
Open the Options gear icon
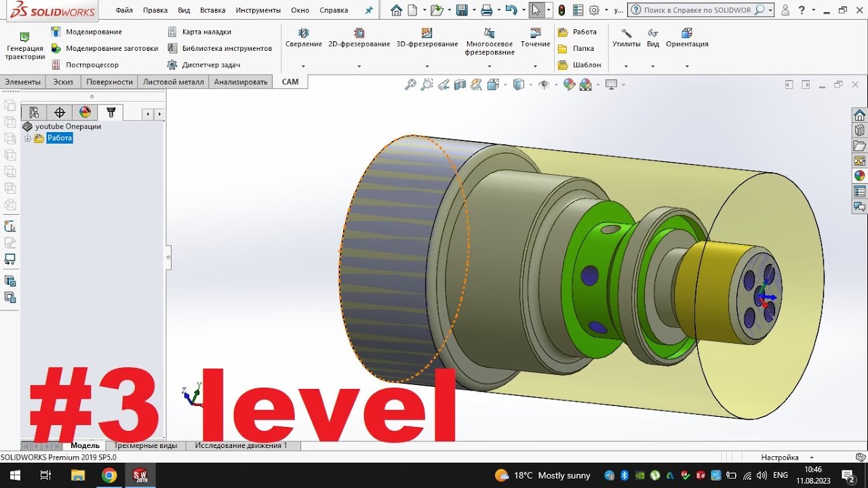594,10
